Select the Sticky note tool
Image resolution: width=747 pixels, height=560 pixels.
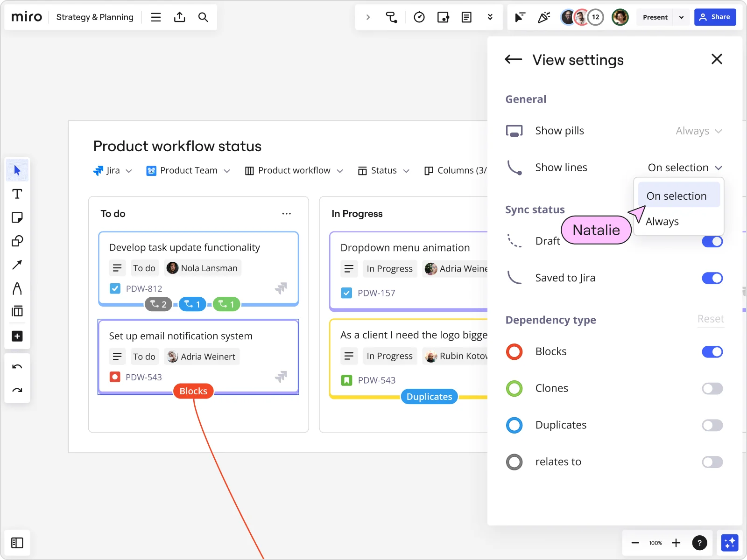pyautogui.click(x=17, y=217)
